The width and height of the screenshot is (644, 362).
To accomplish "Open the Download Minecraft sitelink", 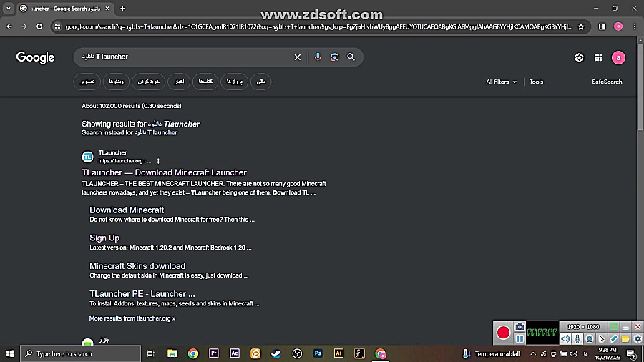I will pyautogui.click(x=127, y=210).
